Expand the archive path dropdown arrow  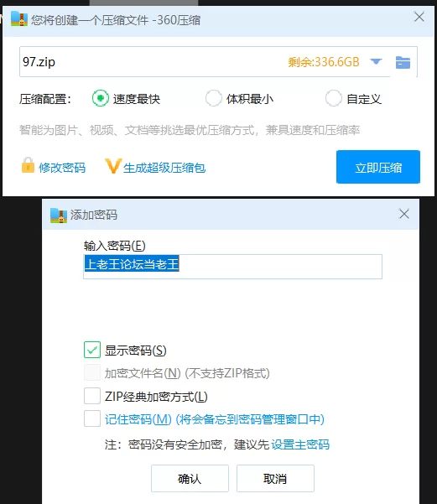click(x=376, y=61)
